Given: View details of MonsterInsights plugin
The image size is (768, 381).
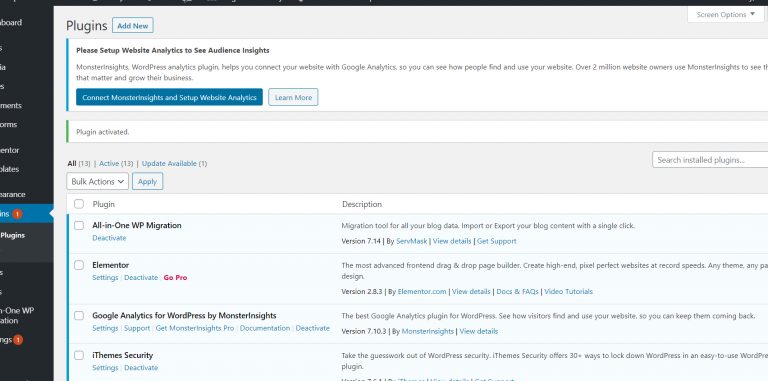Looking at the screenshot, I should (479, 332).
